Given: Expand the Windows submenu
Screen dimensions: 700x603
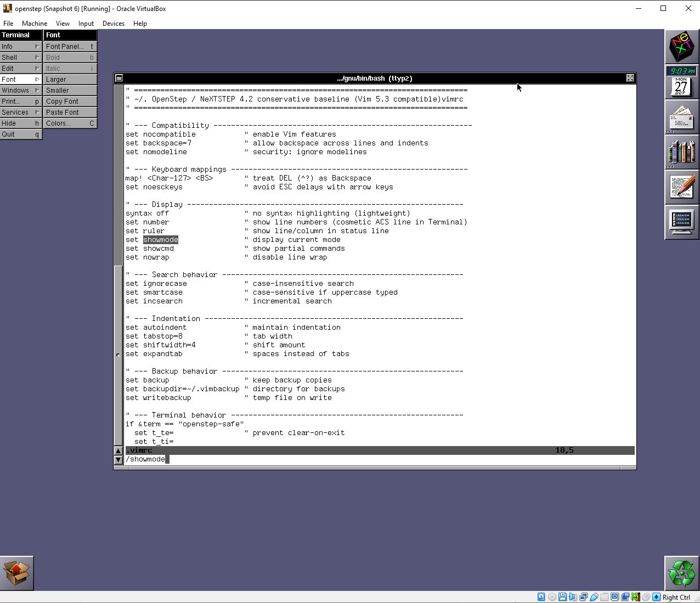Looking at the screenshot, I should click(x=21, y=91).
